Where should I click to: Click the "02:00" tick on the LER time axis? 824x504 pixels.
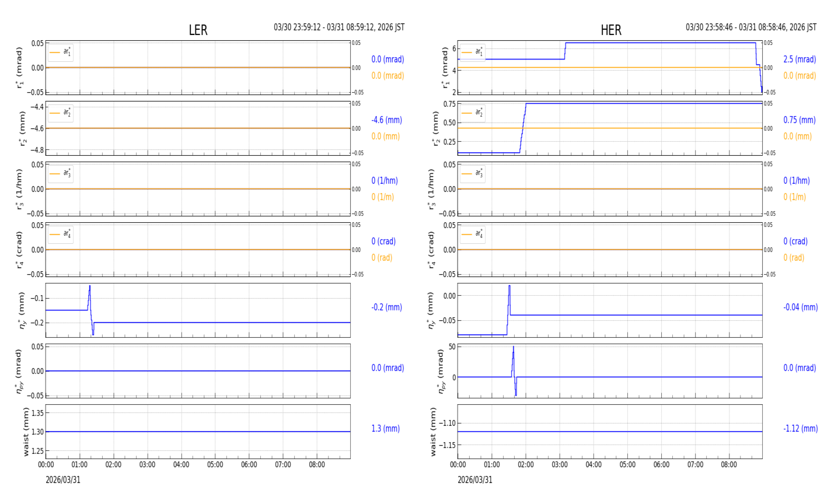point(113,465)
